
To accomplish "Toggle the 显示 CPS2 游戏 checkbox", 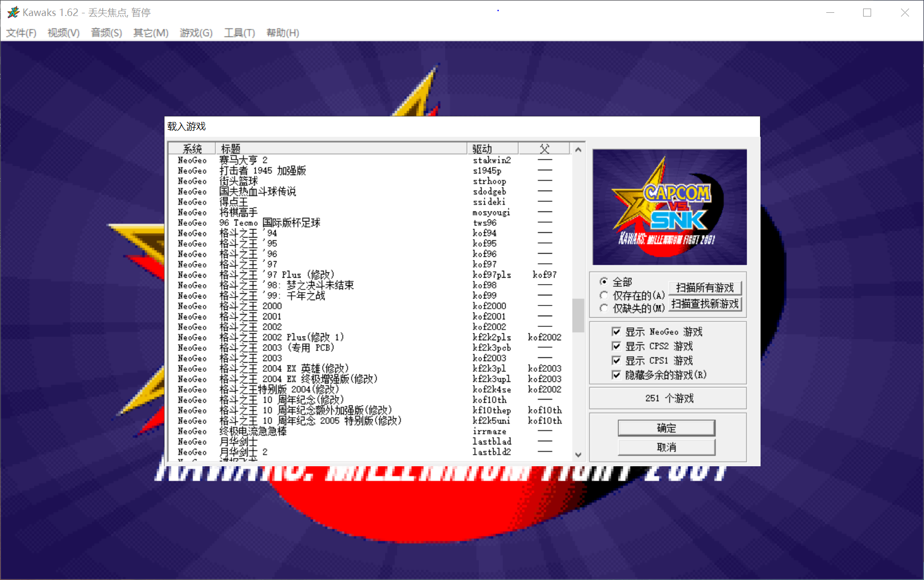I will click(617, 346).
